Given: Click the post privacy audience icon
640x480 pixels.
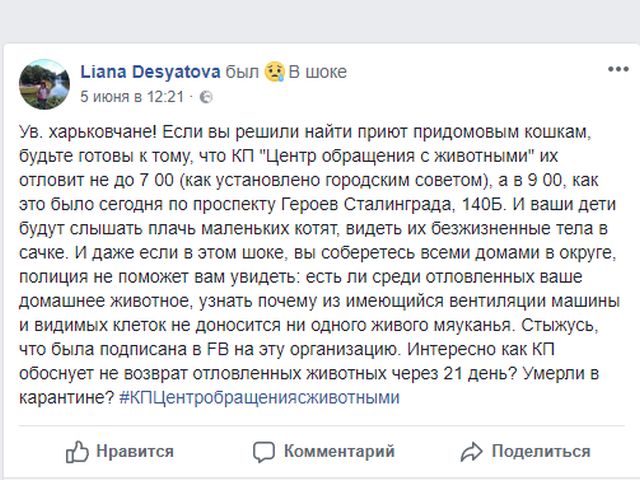Looking at the screenshot, I should [x=206, y=97].
